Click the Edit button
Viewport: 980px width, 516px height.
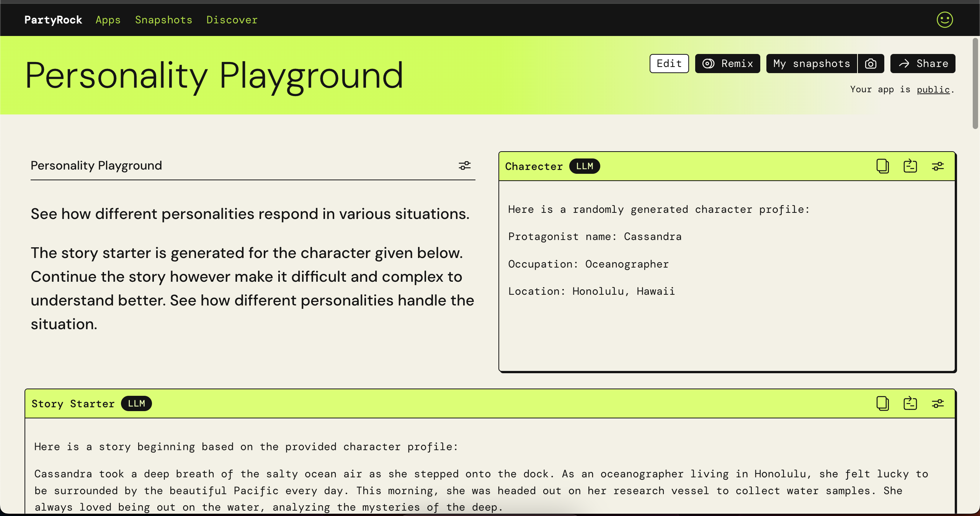[669, 64]
